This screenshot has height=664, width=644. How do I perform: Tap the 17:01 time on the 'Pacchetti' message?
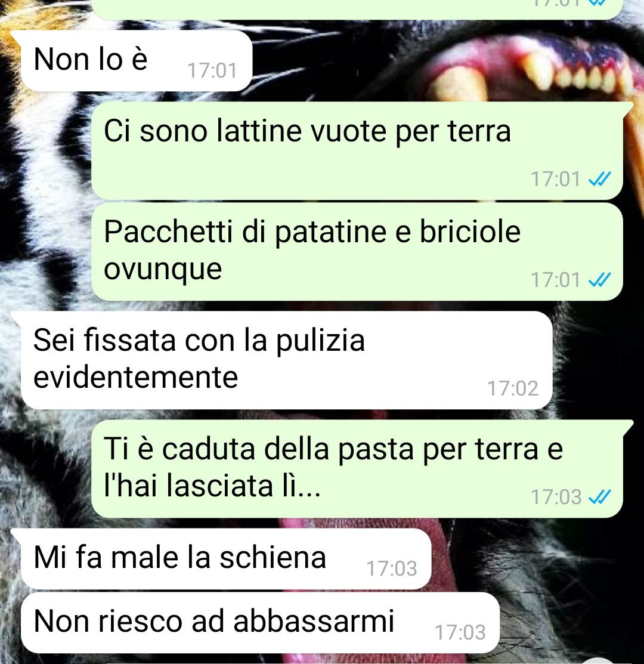click(556, 280)
